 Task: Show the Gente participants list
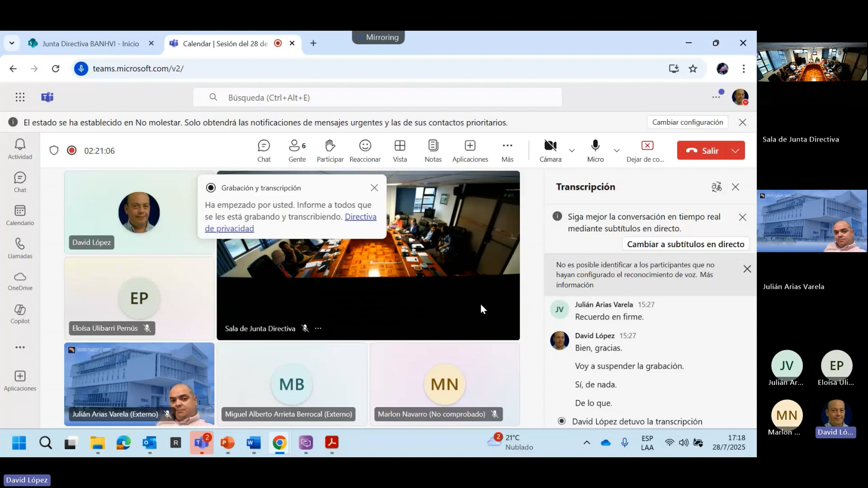click(297, 151)
